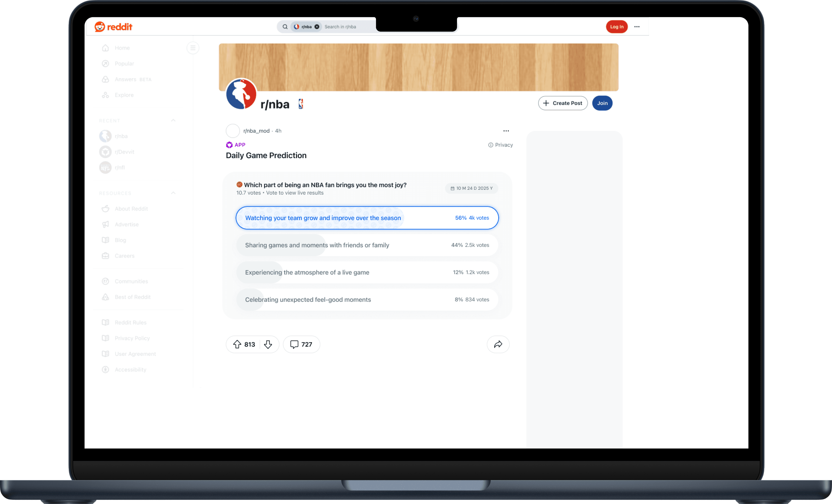Click the upvote arrow on the post
This screenshot has height=504, width=832.
click(x=237, y=344)
